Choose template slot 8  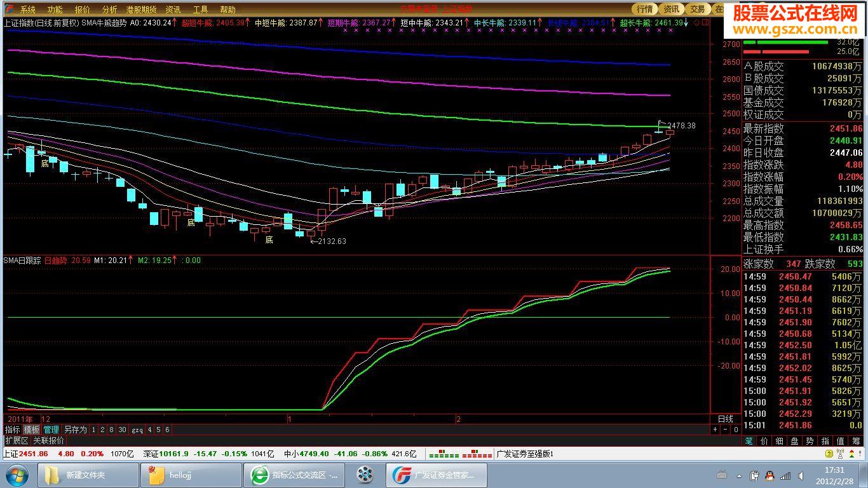coord(112,430)
